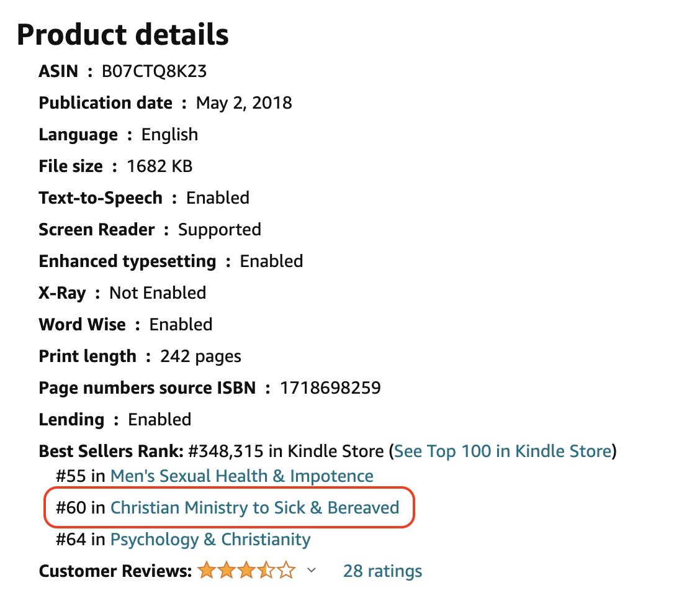Open Men's Sexual Health & Impotence category
The height and width of the screenshot is (616, 674).
(x=241, y=476)
